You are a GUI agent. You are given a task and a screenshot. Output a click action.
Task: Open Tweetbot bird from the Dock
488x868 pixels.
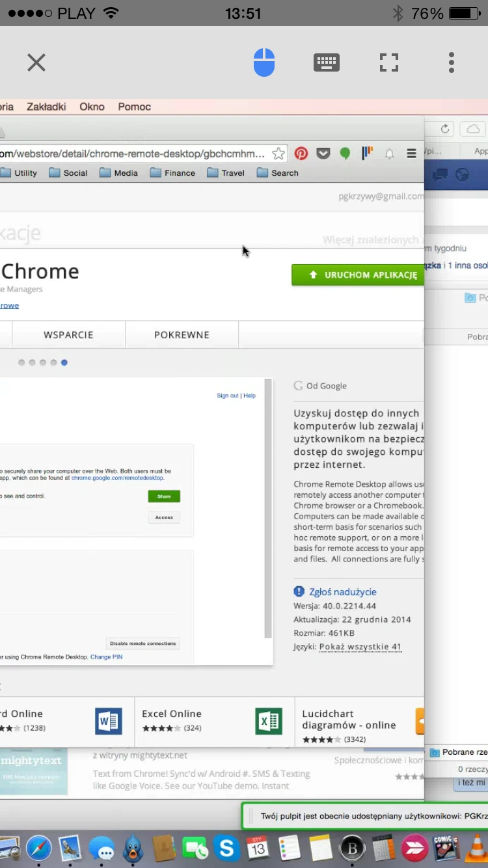[133, 848]
